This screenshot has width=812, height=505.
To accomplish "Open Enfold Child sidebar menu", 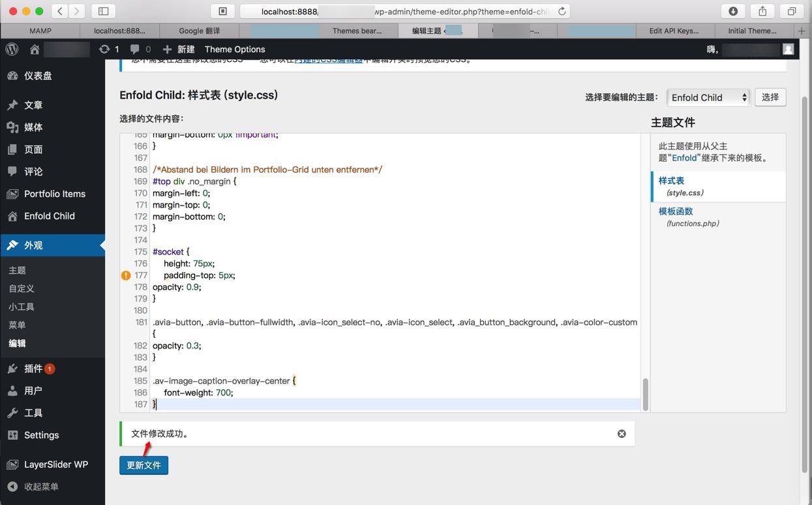I will click(x=52, y=216).
